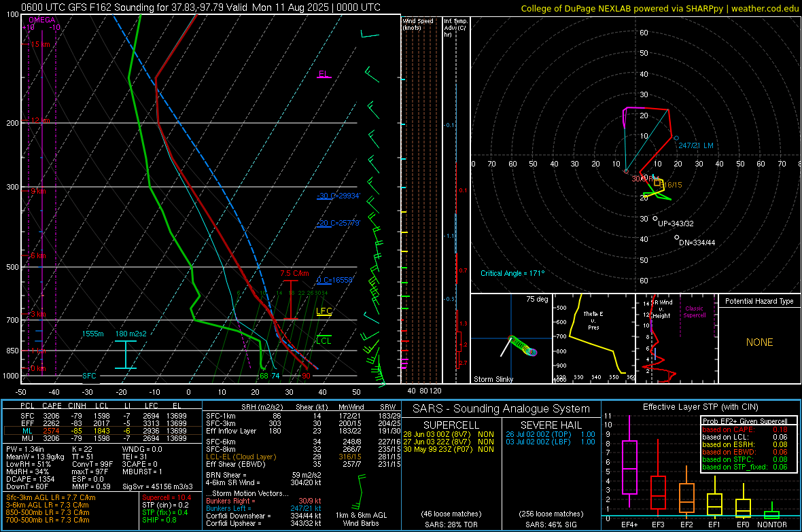Click the 'Wind Speed (knots)' panel header
The width and height of the screenshot is (802, 532).
point(417,24)
